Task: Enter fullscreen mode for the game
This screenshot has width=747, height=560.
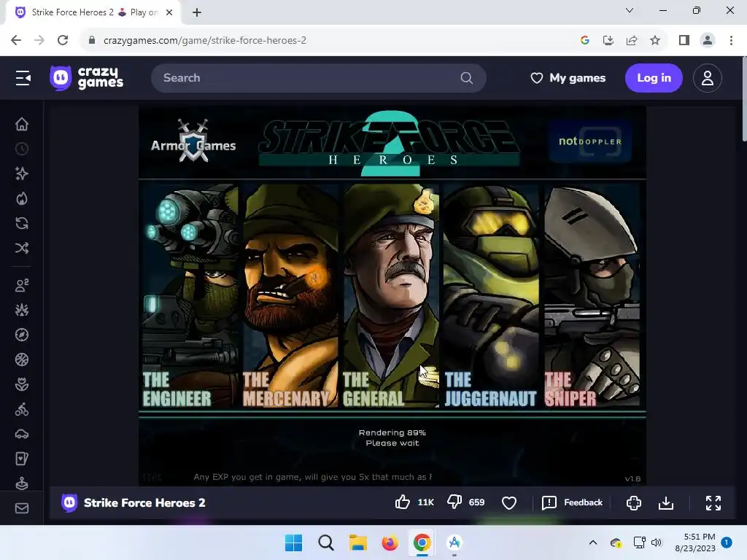Action: coord(713,503)
